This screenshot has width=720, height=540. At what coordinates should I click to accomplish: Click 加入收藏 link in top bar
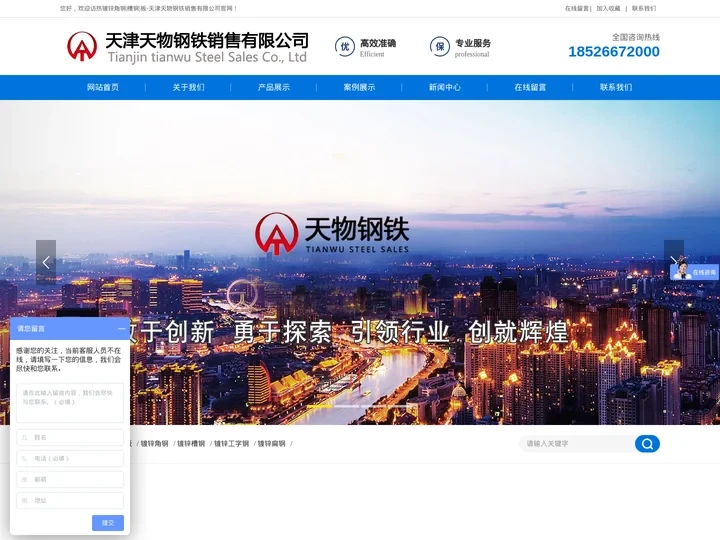point(608,8)
